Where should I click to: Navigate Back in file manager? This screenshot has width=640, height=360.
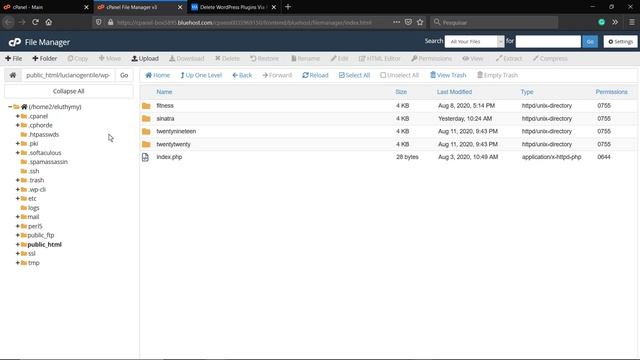[x=242, y=75]
